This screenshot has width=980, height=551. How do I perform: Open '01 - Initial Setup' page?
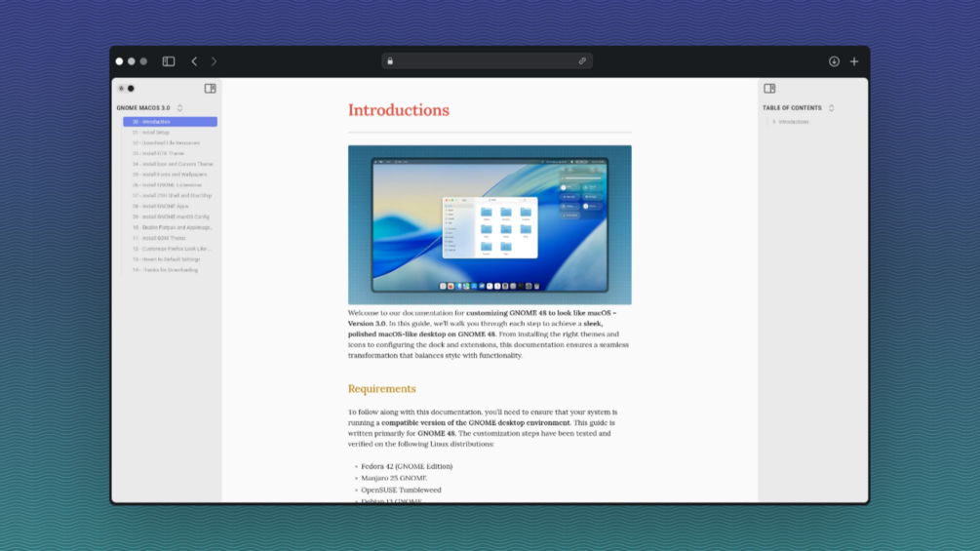[150, 133]
